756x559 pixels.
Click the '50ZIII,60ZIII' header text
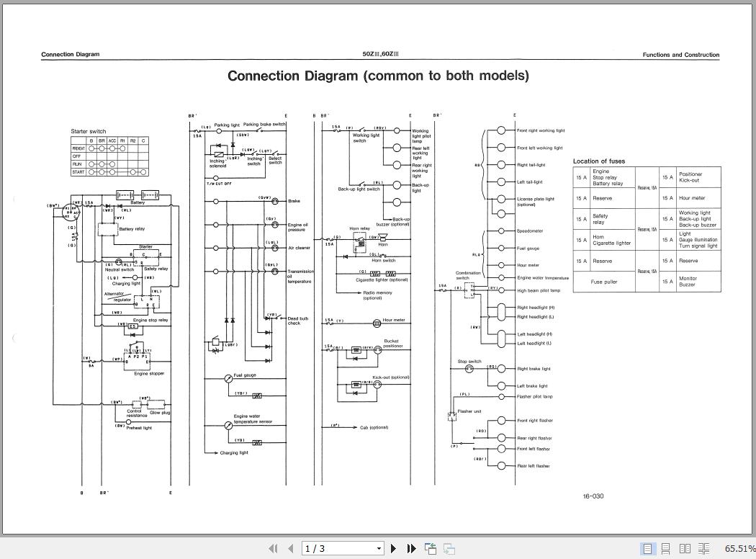(x=380, y=54)
